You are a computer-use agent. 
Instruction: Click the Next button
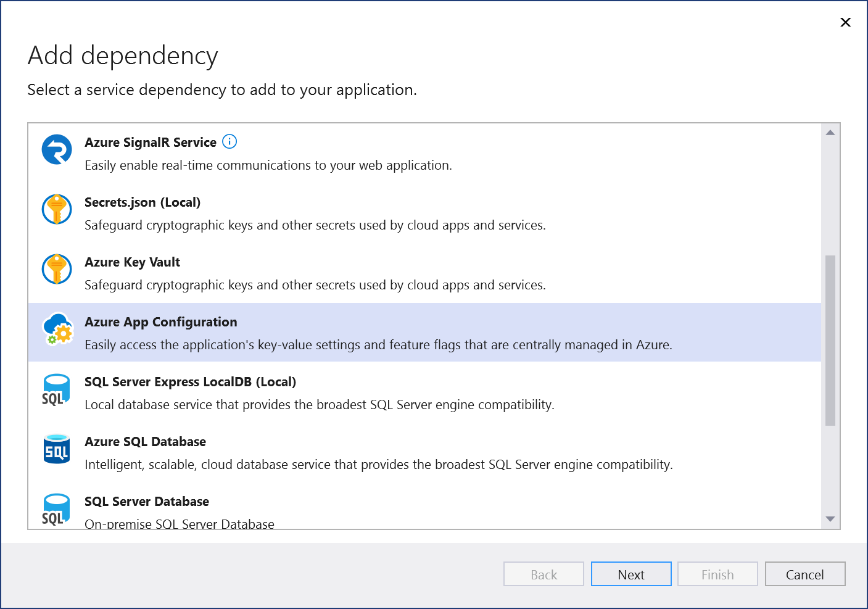coord(631,574)
